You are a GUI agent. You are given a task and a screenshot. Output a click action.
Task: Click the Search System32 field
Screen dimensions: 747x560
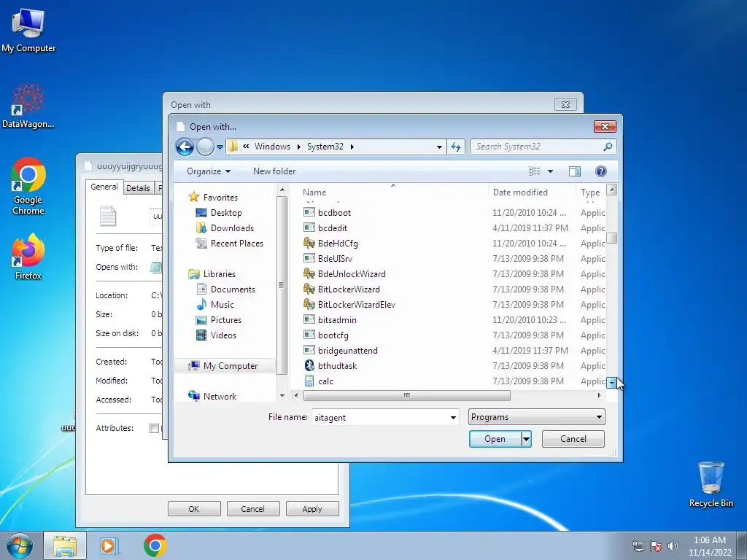tap(538, 147)
